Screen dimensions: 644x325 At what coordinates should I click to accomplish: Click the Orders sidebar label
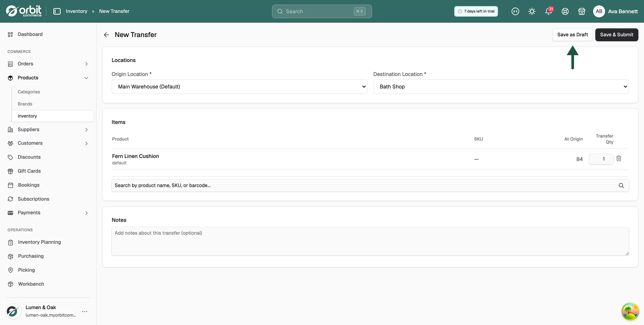[x=25, y=64]
